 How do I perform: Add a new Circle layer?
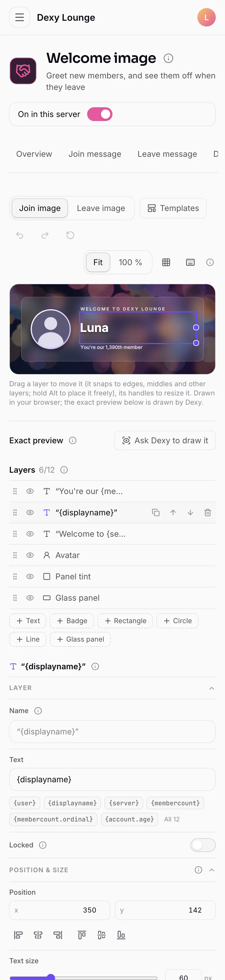[x=177, y=621]
